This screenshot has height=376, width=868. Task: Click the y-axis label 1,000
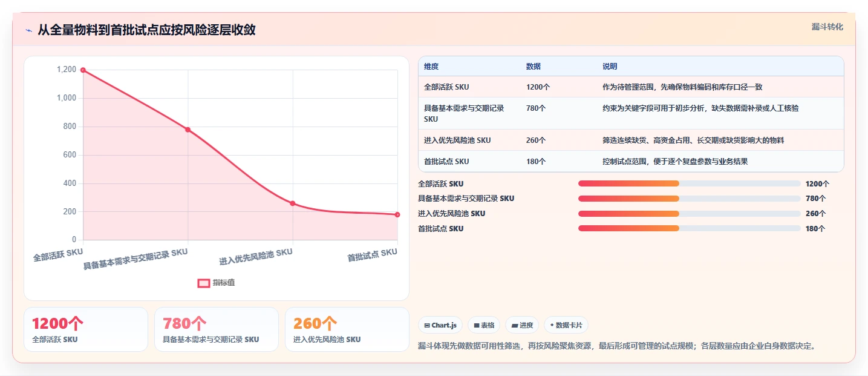point(67,98)
